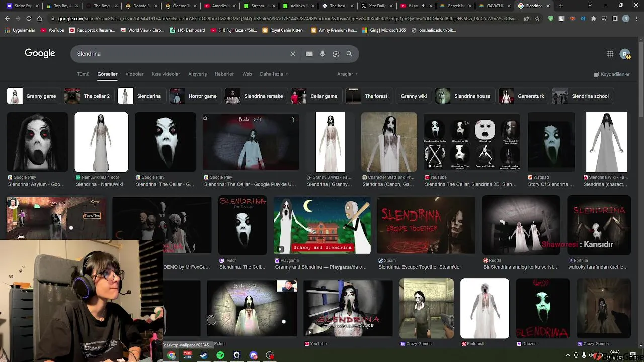Share this page from the address bar
This screenshot has width=644, height=362.
pos(526,19)
